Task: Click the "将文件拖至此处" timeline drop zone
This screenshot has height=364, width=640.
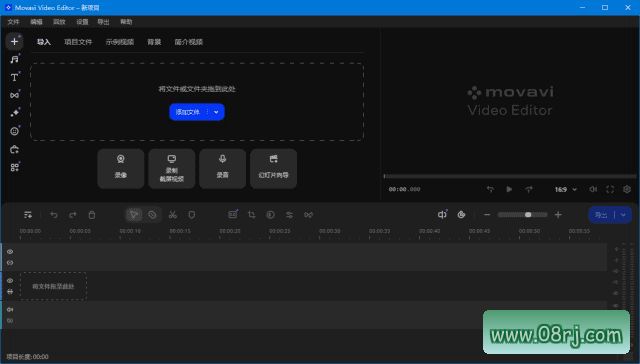Action: pos(53,286)
